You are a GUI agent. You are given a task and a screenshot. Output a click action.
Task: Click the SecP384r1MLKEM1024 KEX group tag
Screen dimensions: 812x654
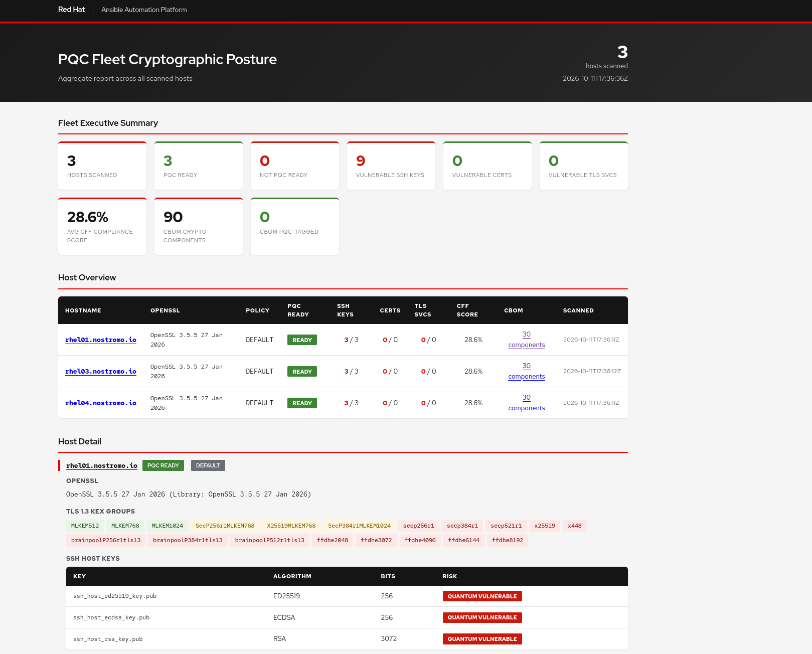tap(359, 526)
